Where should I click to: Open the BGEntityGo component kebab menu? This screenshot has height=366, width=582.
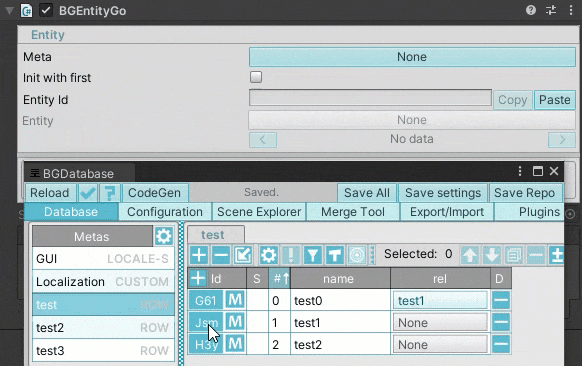[571, 10]
